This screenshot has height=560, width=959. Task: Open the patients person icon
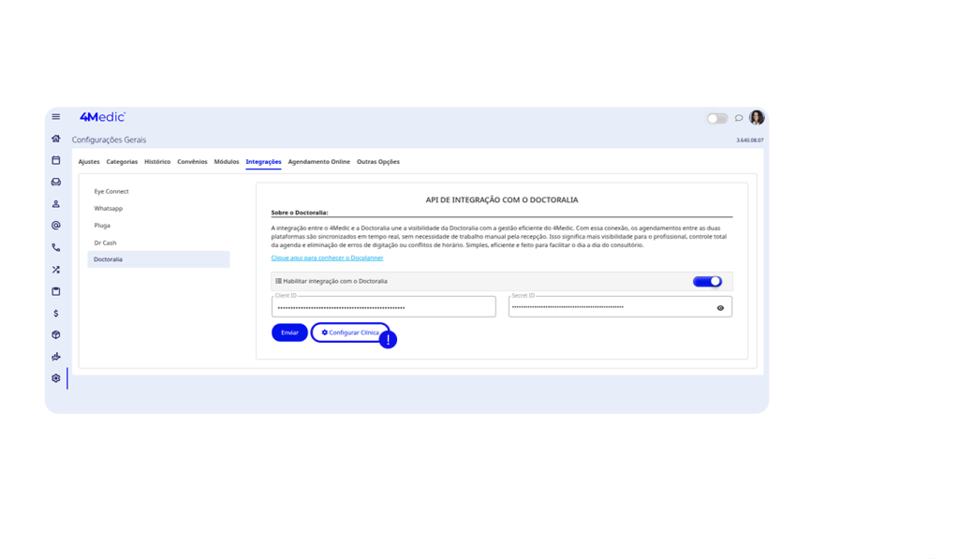click(55, 204)
